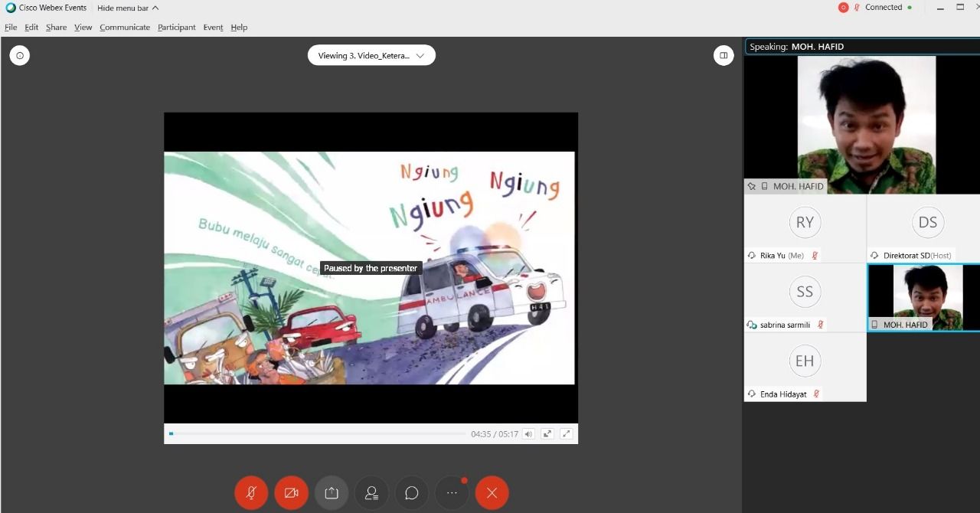This screenshot has height=513, width=980.
Task: Click the red recording indicator in title bar
Action: [x=844, y=8]
